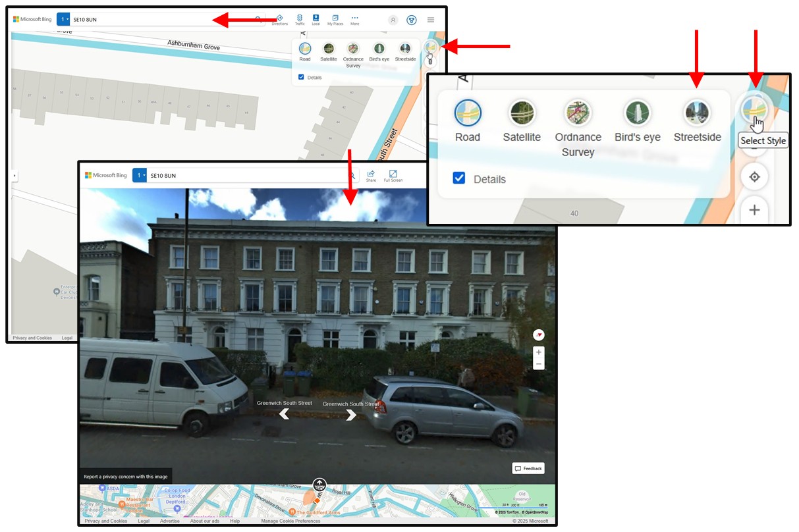Click 'Report a privacy concern with this image'

tap(125, 477)
